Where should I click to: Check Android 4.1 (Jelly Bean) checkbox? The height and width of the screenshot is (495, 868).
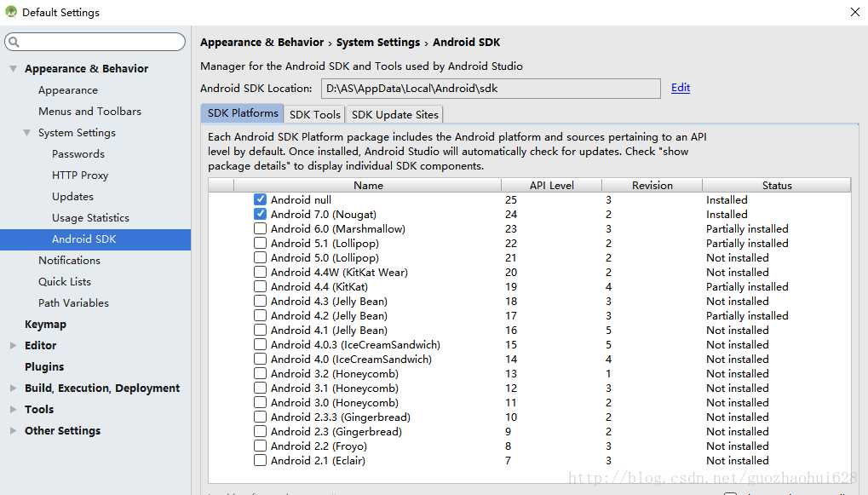[x=260, y=330]
